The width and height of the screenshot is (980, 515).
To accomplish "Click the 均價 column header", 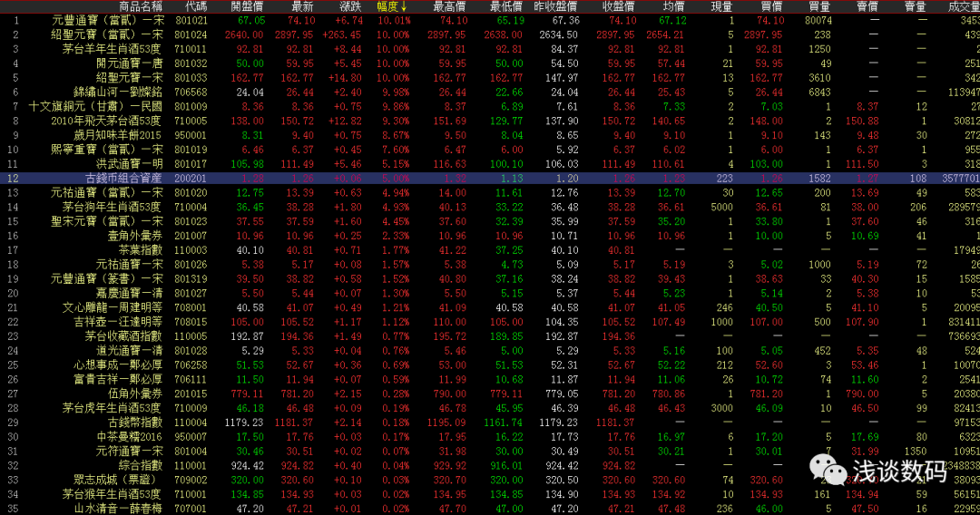I will [673, 6].
